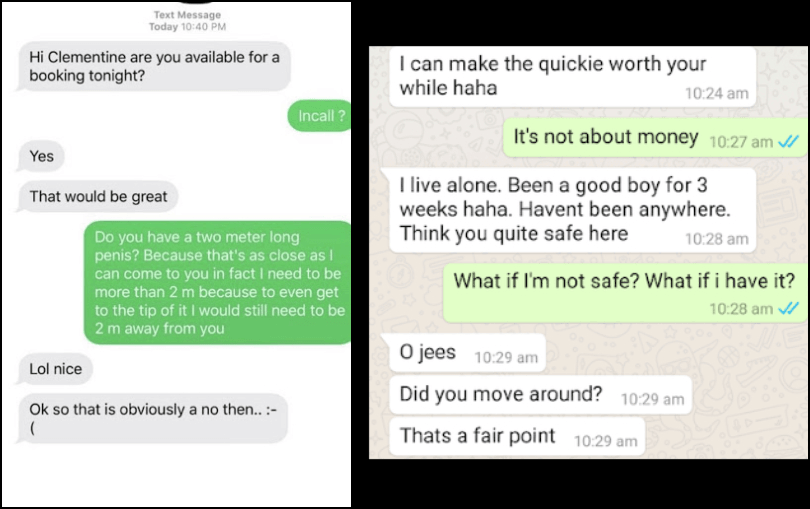
Task: Select the "Yes" gray message bubble
Action: click(41, 156)
